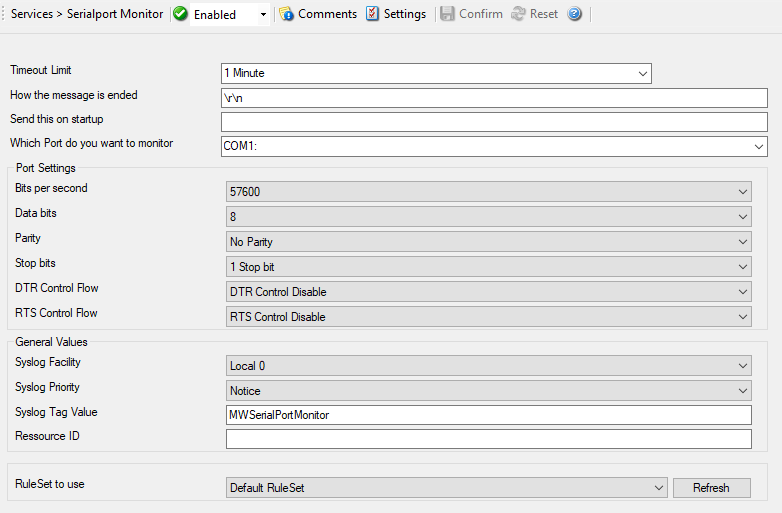Click the Settings toolbar label
The width and height of the screenshot is (782, 513).
tap(405, 14)
